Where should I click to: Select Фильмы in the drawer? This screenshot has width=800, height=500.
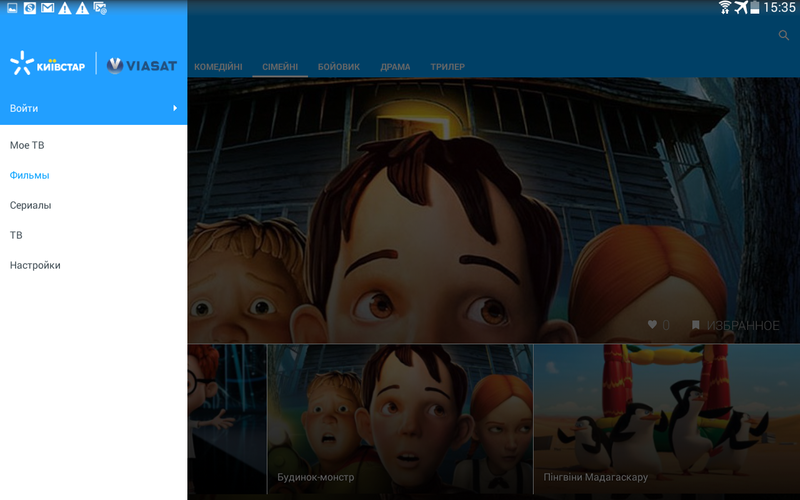(x=93, y=176)
